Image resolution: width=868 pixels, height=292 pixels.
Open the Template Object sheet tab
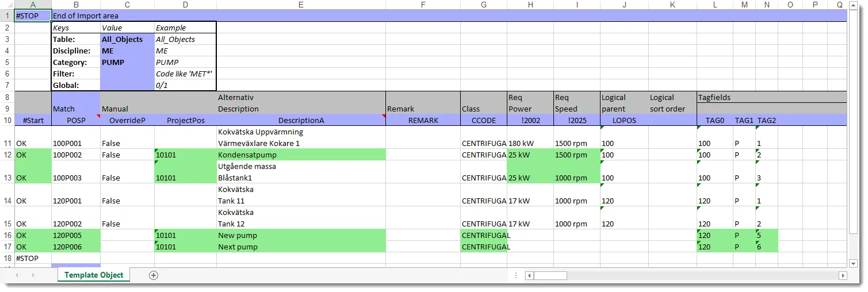(94, 275)
